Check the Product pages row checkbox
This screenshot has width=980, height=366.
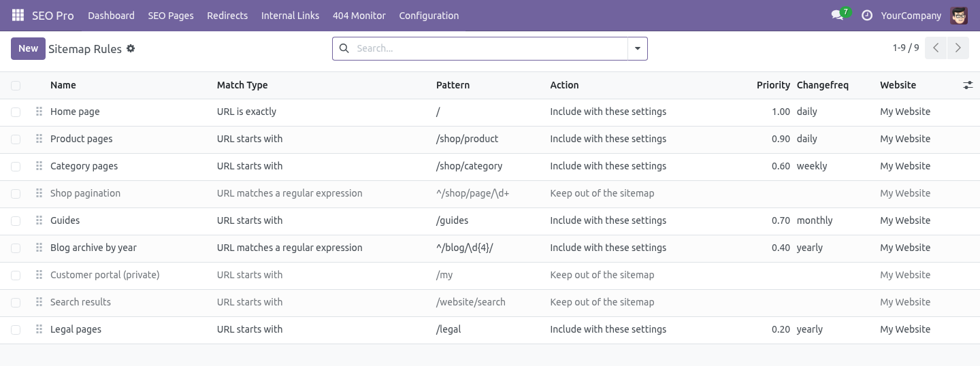point(16,139)
